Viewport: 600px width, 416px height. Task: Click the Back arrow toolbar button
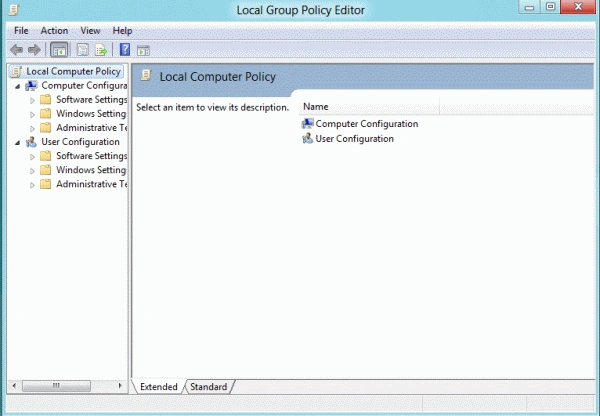(16, 50)
